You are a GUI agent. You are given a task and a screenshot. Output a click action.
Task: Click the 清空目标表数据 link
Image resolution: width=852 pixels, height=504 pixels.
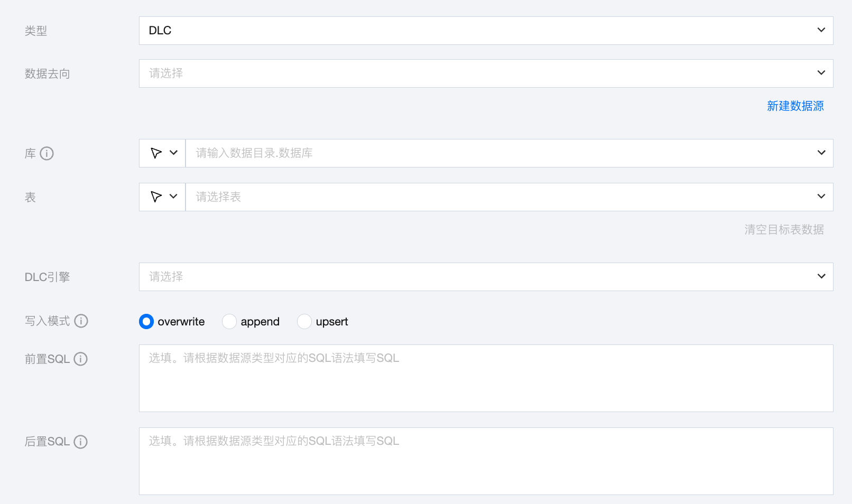(784, 230)
